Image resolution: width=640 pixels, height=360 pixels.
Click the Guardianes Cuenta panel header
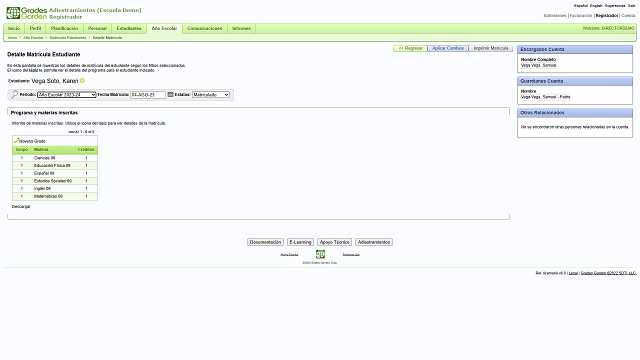575,81
